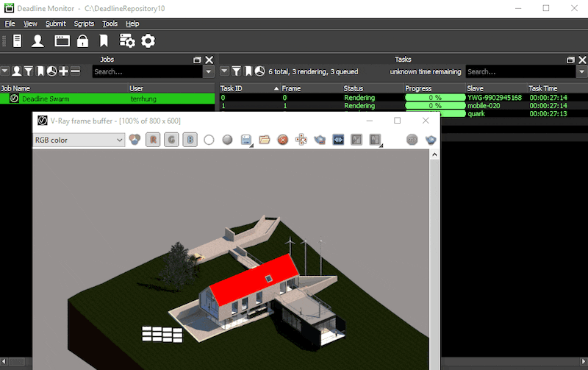Toggle the user filter in the Jobs panel
Image resolution: width=588 pixels, height=370 pixels.
[16, 71]
